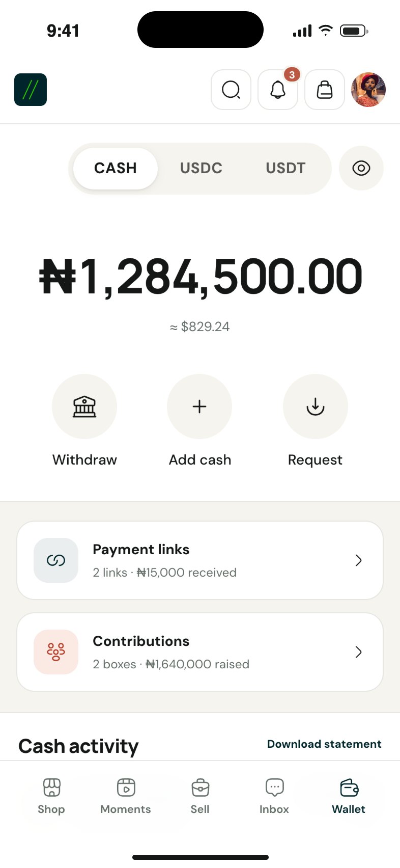Tap the Request download-arrow icon
400x868 pixels.
(x=316, y=406)
